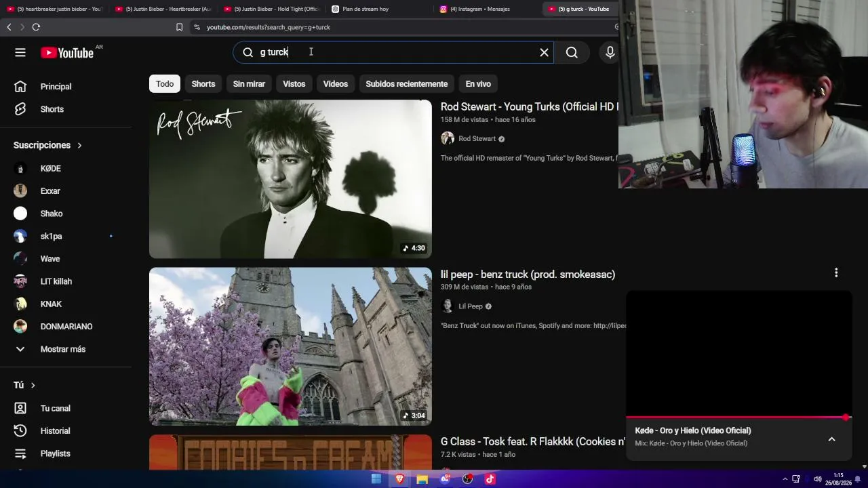Start voice search with the microphone
868x488 pixels.
coord(610,52)
